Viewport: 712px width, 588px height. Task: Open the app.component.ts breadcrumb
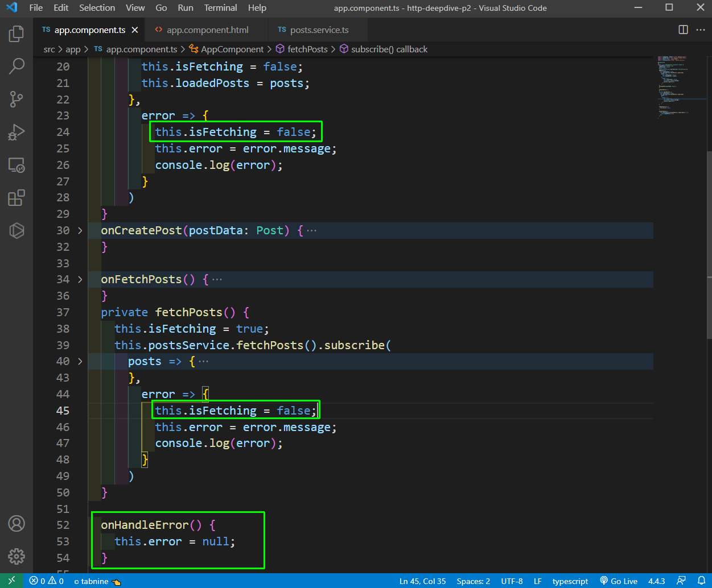tap(136, 49)
